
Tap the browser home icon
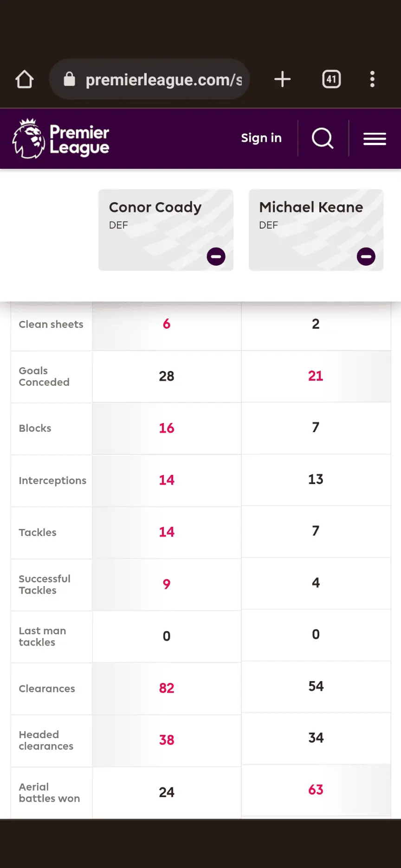pyautogui.click(x=25, y=79)
